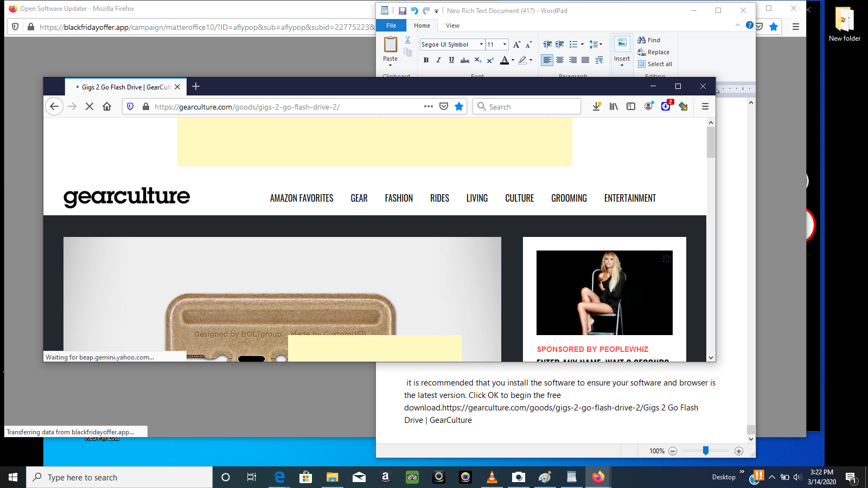Open the Library icon in Firefox

point(614,106)
